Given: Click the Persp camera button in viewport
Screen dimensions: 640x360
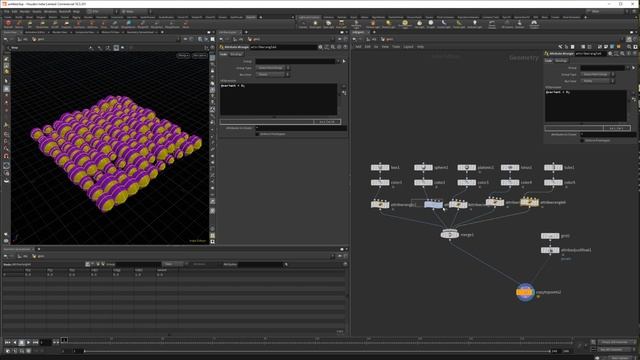Looking at the screenshot, I should pyautogui.click(x=183, y=56).
